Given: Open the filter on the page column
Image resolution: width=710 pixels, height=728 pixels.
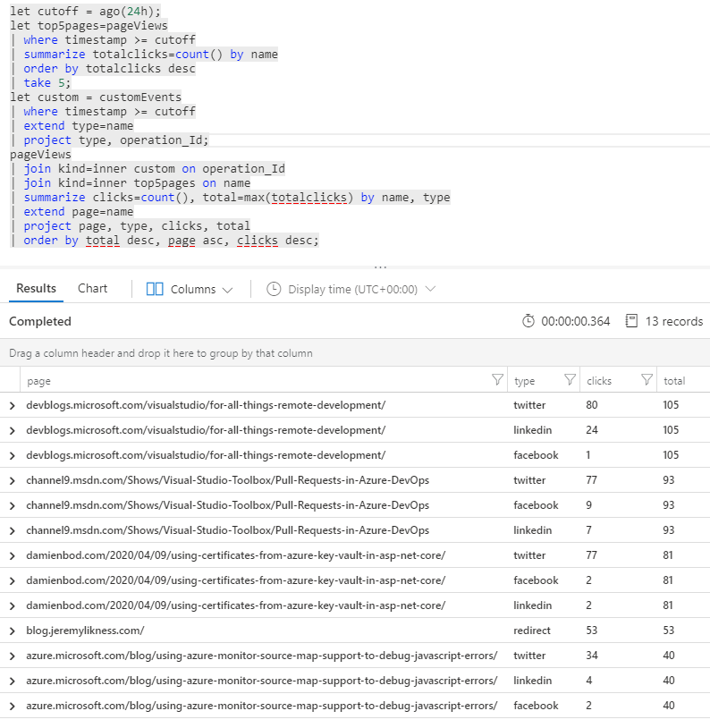Looking at the screenshot, I should tap(497, 380).
